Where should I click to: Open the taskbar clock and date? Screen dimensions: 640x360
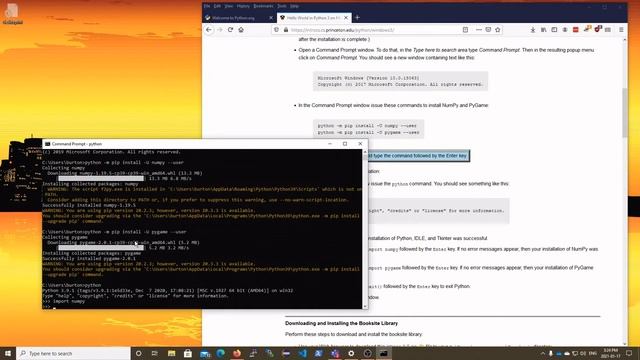[x=610, y=353]
